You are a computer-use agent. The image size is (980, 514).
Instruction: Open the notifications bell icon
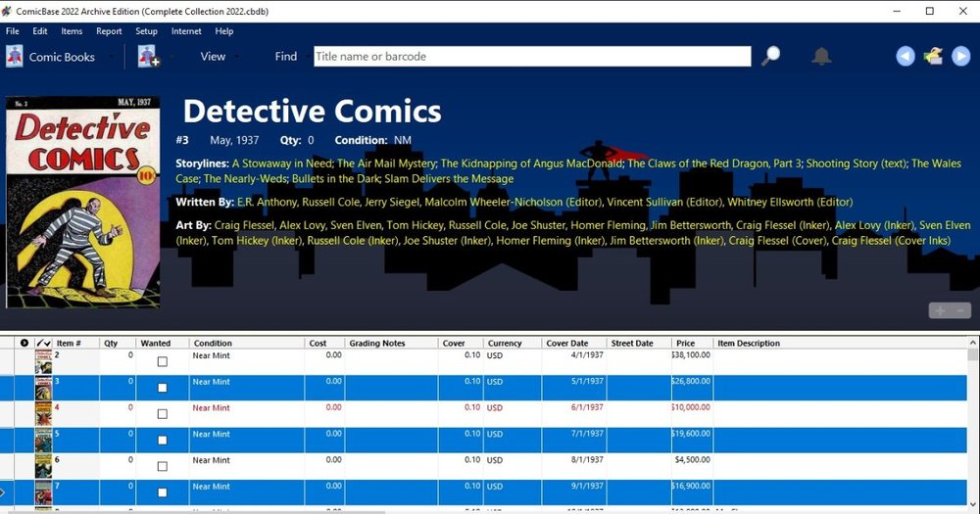click(821, 56)
